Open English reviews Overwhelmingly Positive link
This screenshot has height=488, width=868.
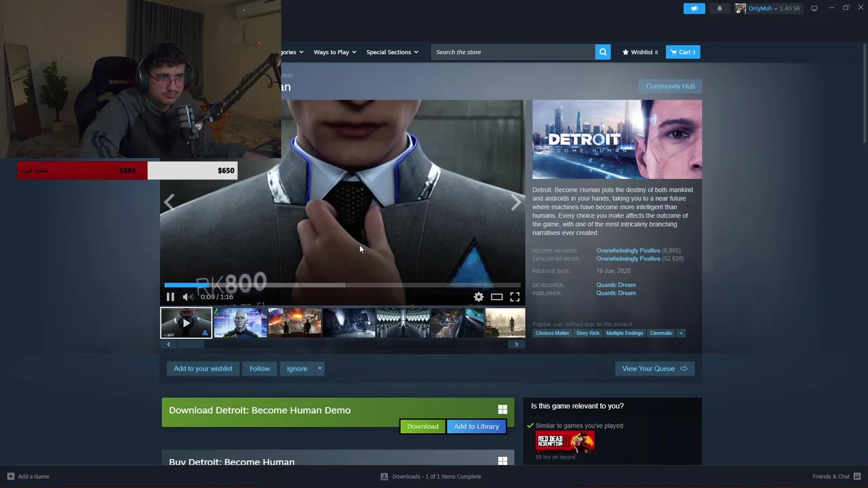(x=628, y=259)
